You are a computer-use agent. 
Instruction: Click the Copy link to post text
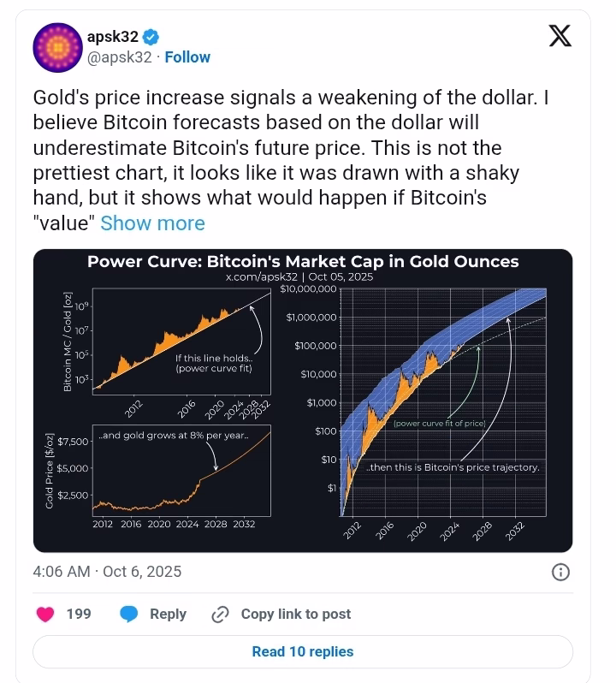pos(296,614)
